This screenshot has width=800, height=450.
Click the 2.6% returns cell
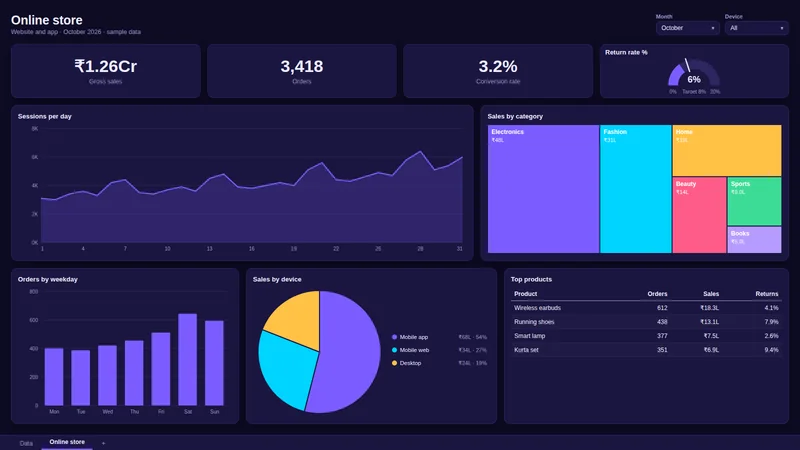[771, 336]
